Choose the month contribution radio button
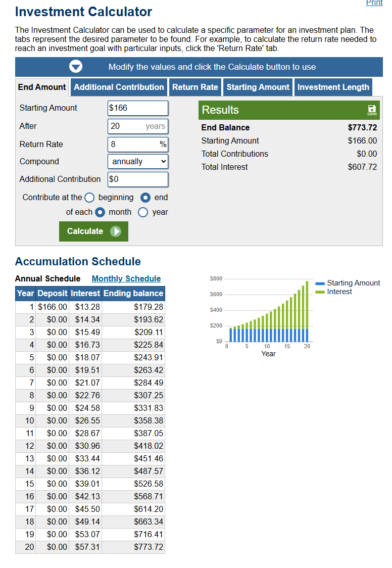Viewport: 392px width, 568px height. pyautogui.click(x=100, y=212)
